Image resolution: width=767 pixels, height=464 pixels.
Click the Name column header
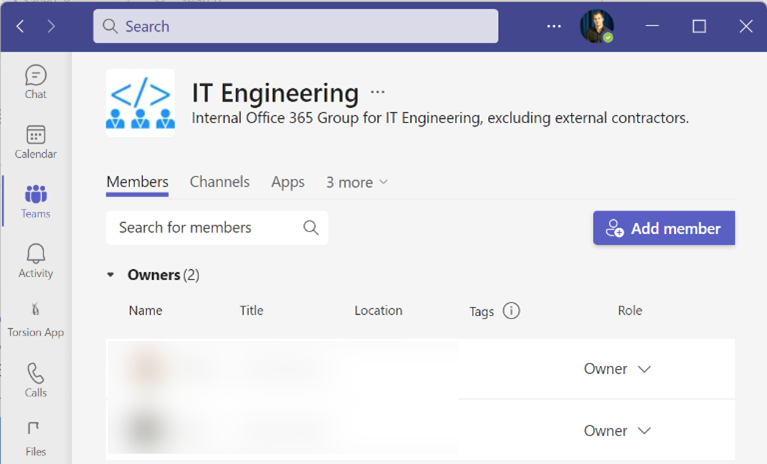pos(145,310)
